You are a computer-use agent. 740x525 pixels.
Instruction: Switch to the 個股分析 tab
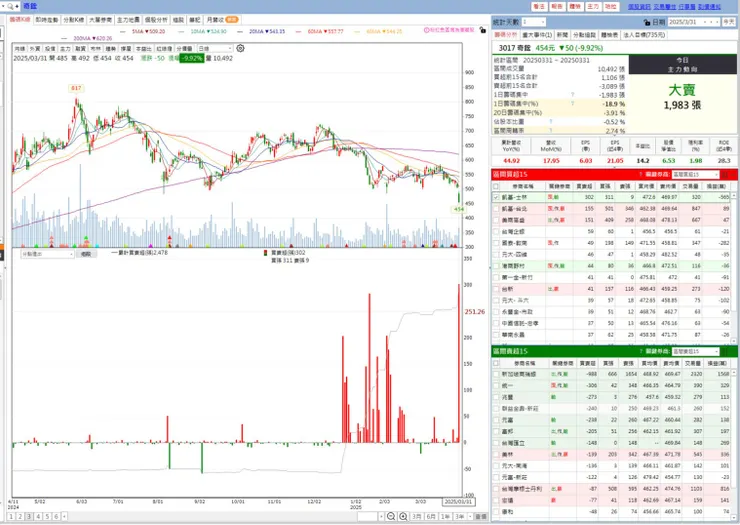156,19
